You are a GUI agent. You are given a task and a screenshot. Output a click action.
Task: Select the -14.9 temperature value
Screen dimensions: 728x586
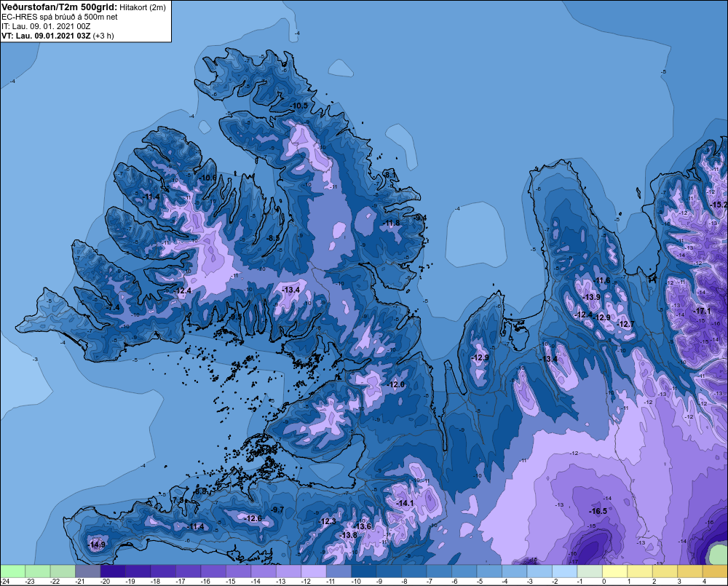point(97,545)
